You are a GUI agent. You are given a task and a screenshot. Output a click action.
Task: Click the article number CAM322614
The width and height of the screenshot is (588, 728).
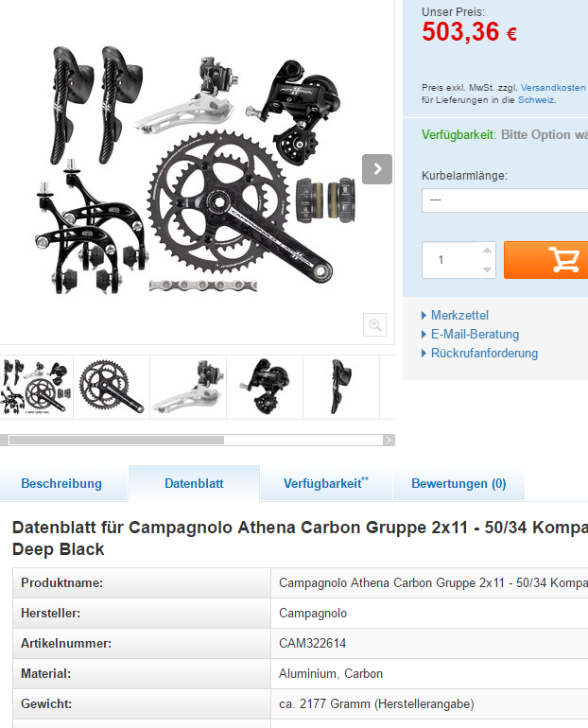[312, 644]
